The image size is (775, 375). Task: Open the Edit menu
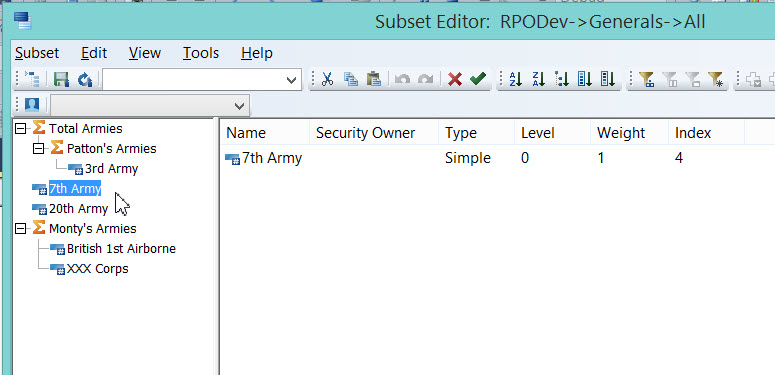click(94, 53)
